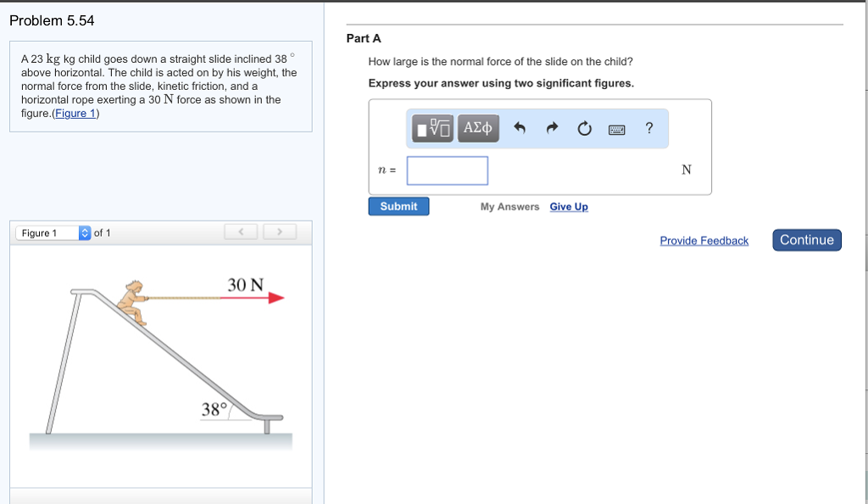Click the Provide Feedback link
868x504 pixels.
[x=704, y=241]
